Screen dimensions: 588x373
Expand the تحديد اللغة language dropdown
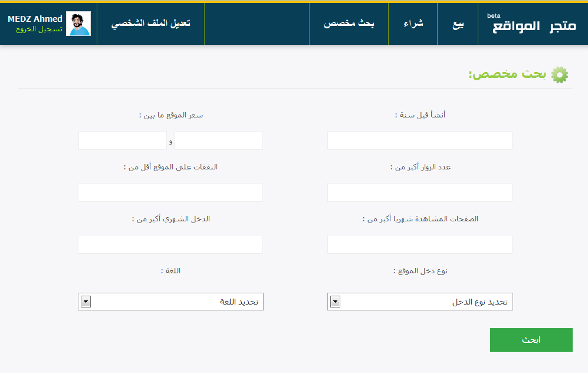170,302
